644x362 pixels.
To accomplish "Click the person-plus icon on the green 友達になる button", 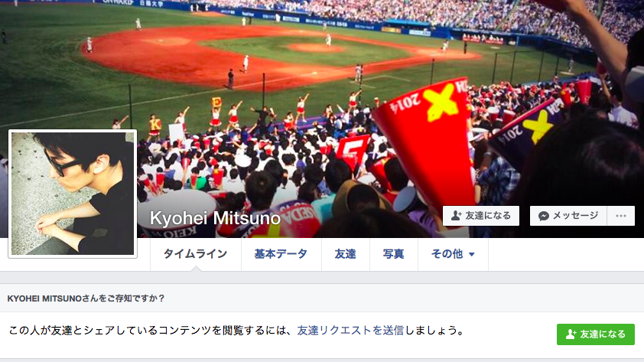I will click(571, 334).
